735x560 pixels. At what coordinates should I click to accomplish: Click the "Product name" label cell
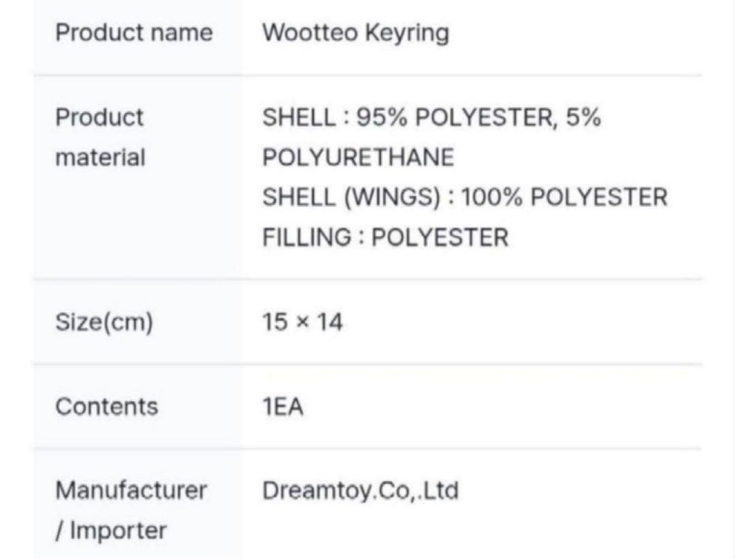[x=133, y=33]
